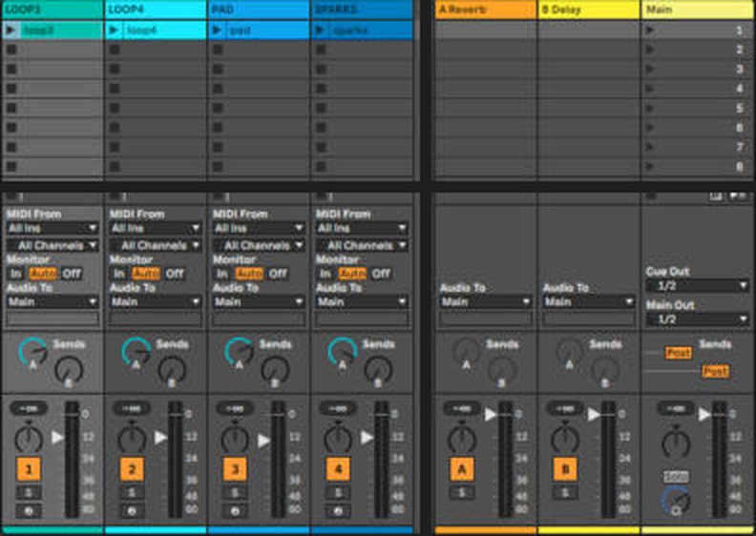Click LOOP3 volume fader handle
Image resolution: width=756 pixels, height=536 pixels.
(57, 437)
